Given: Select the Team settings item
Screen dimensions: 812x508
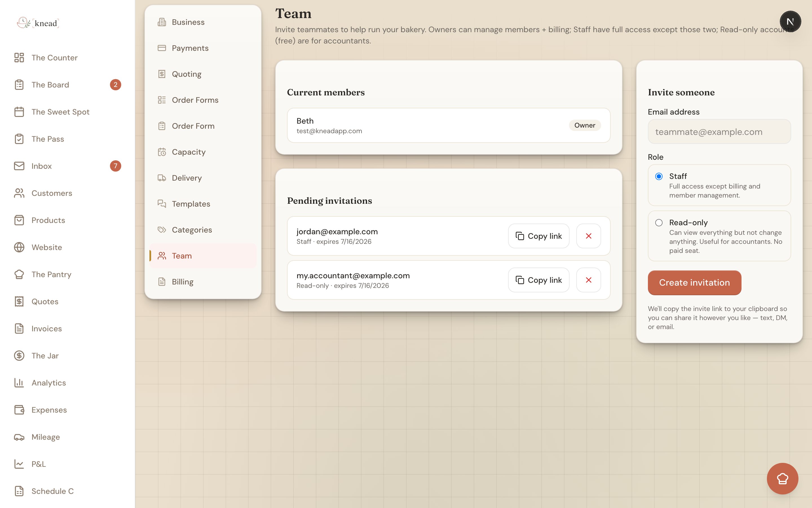Looking at the screenshot, I should (x=203, y=256).
